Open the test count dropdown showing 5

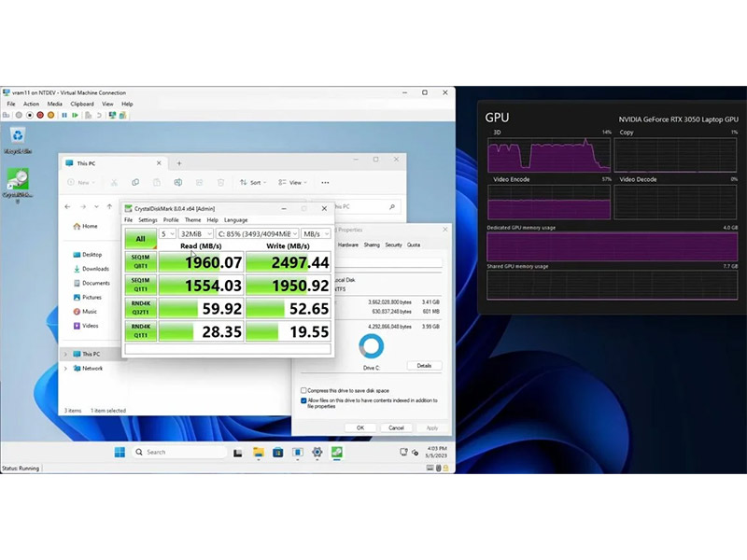tap(167, 234)
